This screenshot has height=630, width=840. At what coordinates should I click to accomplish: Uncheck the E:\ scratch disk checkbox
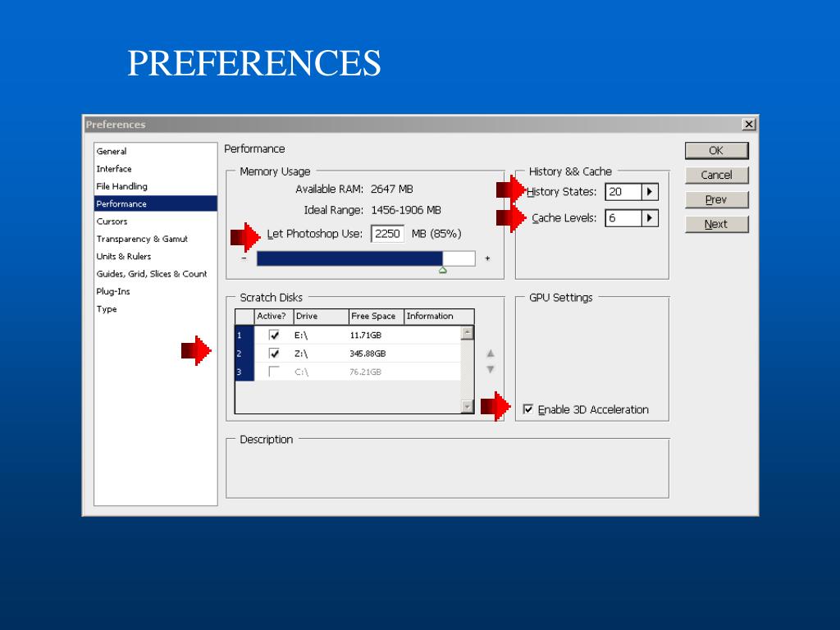point(274,335)
